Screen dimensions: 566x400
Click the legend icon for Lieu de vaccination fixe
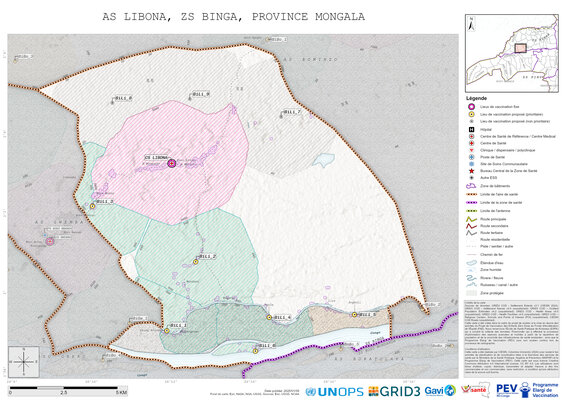pos(471,107)
